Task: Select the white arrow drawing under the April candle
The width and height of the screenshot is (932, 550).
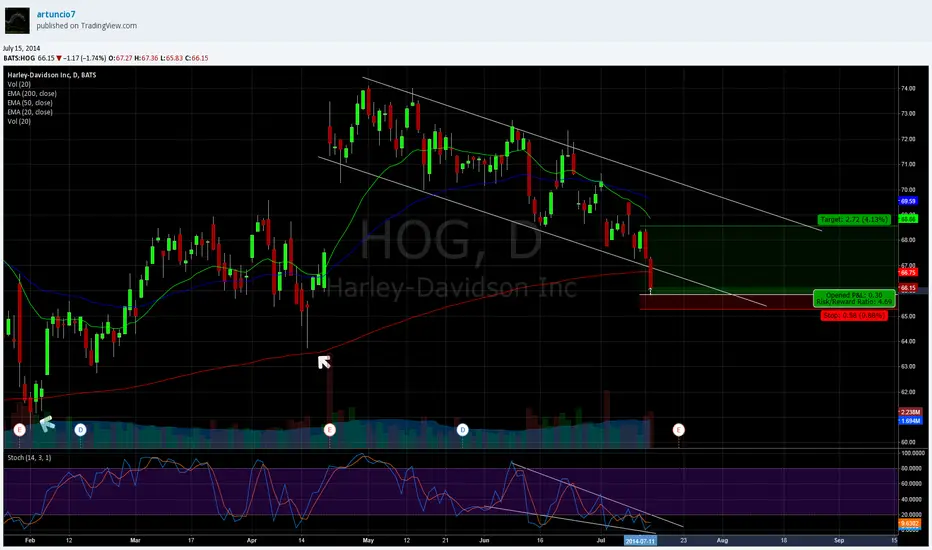Action: [324, 362]
